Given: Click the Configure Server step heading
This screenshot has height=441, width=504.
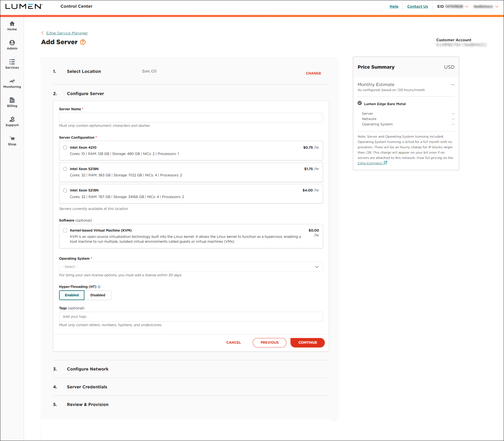Looking at the screenshot, I should click(85, 94).
